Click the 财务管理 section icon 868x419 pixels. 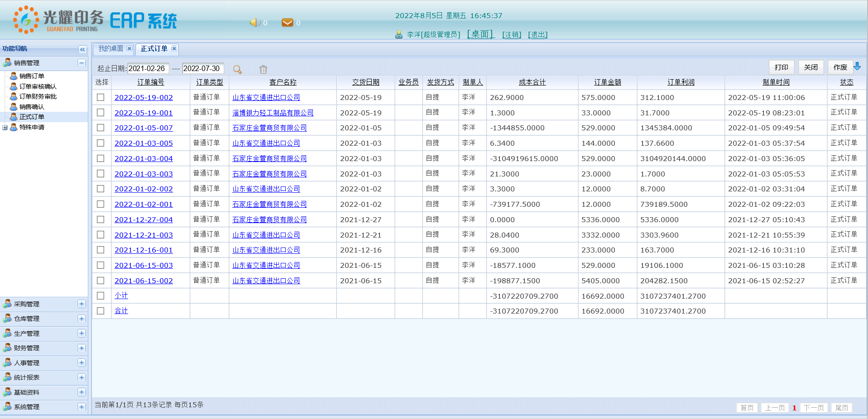pyautogui.click(x=7, y=348)
